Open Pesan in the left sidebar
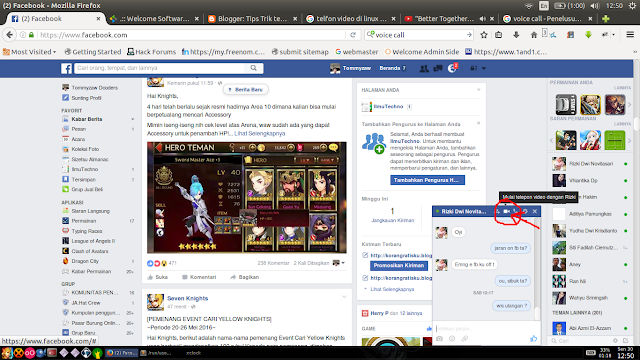640x360 pixels. pyautogui.click(x=79, y=129)
